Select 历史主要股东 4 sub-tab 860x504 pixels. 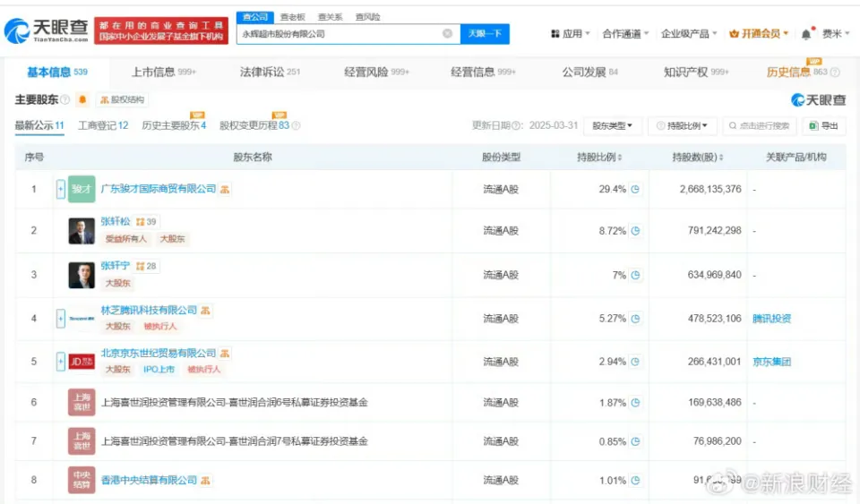174,125
